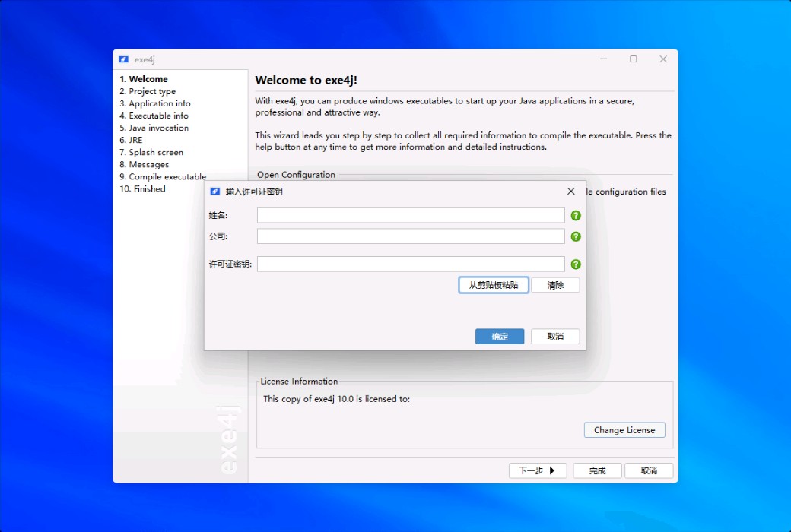
Task: Click the exe4j app icon in main title bar
Action: (123, 59)
